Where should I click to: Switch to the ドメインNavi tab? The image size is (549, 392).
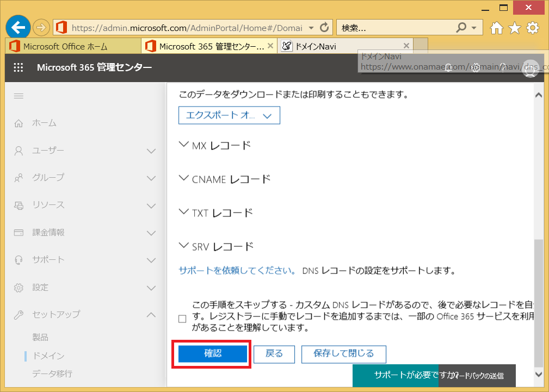[345, 46]
